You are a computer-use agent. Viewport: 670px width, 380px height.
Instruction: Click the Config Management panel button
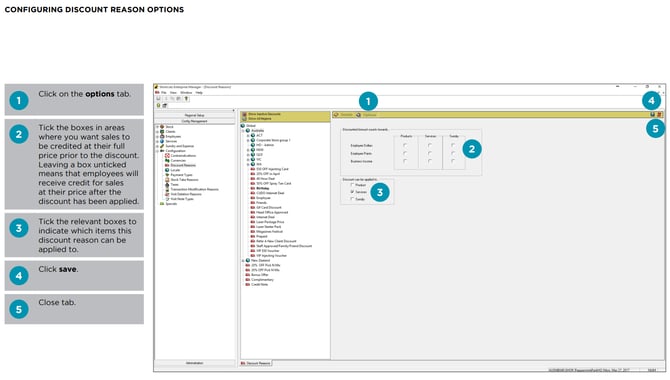tap(194, 121)
